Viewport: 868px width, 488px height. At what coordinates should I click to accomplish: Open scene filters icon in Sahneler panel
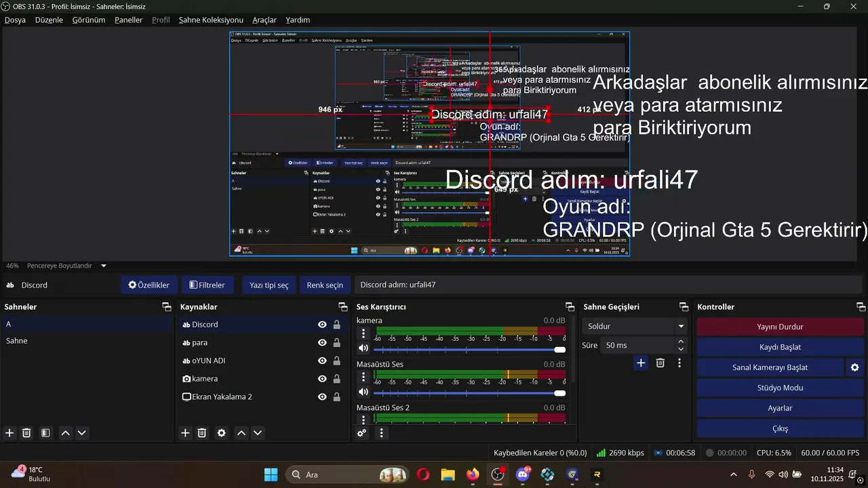(x=45, y=432)
